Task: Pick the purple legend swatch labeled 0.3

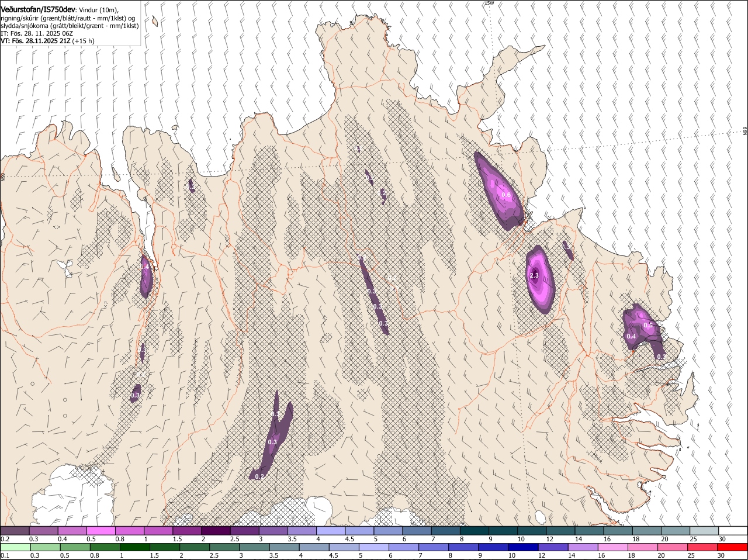Action: point(43,530)
